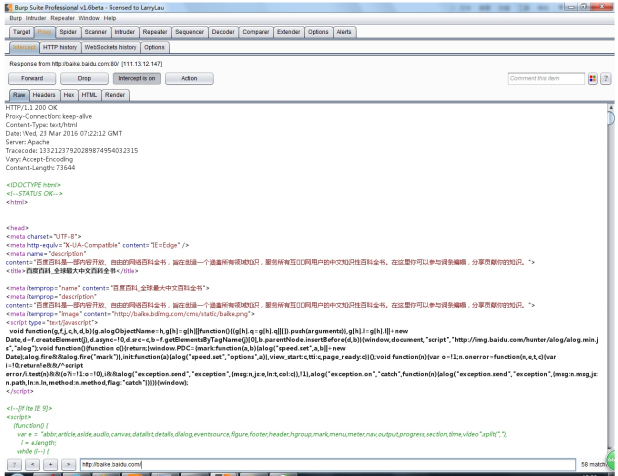Switch to the Raw view tab
Screen dimensions: 618x476
click(x=19, y=95)
